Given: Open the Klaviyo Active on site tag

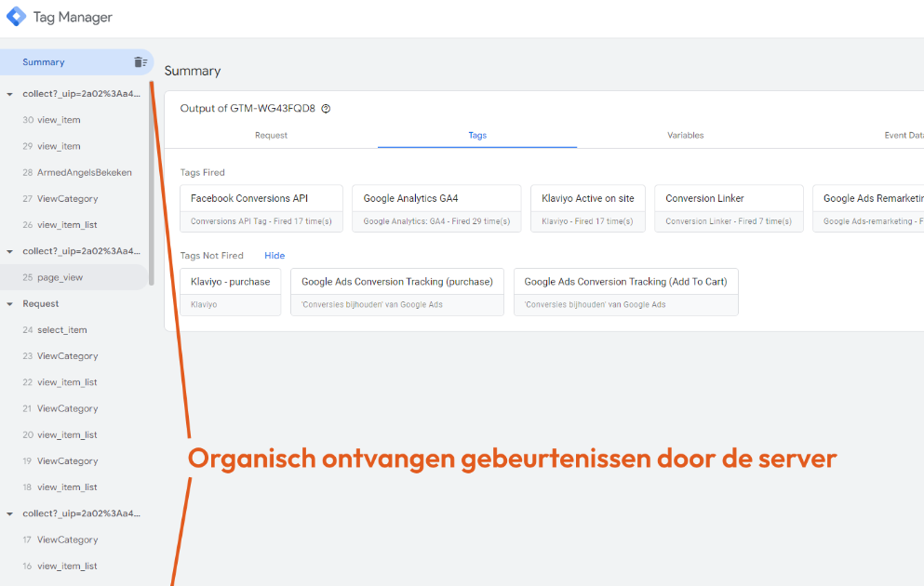Looking at the screenshot, I should [587, 208].
